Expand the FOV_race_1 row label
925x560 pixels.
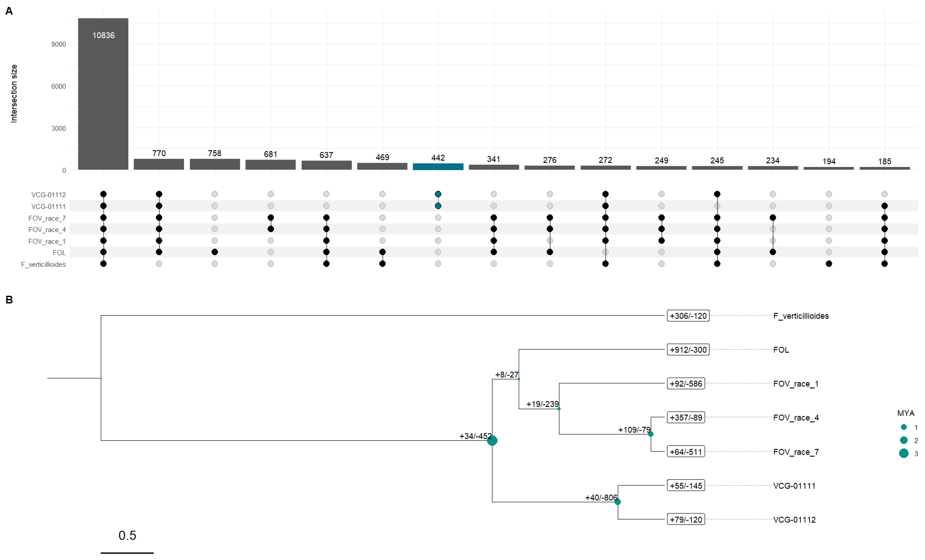click(47, 241)
